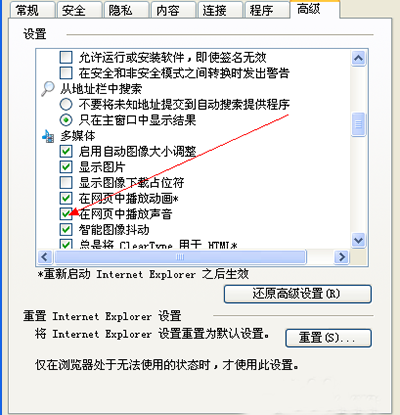Toggle 启用自动图像大小调整 checkbox

coord(66,151)
